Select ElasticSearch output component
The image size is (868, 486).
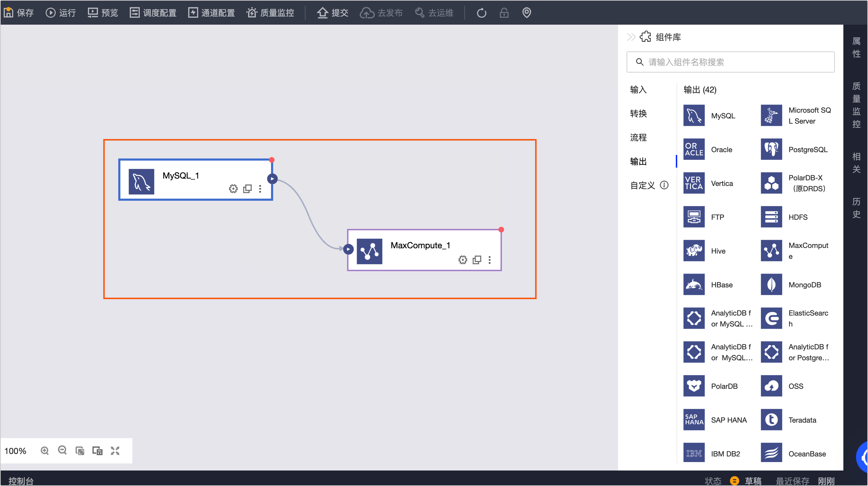click(x=795, y=318)
